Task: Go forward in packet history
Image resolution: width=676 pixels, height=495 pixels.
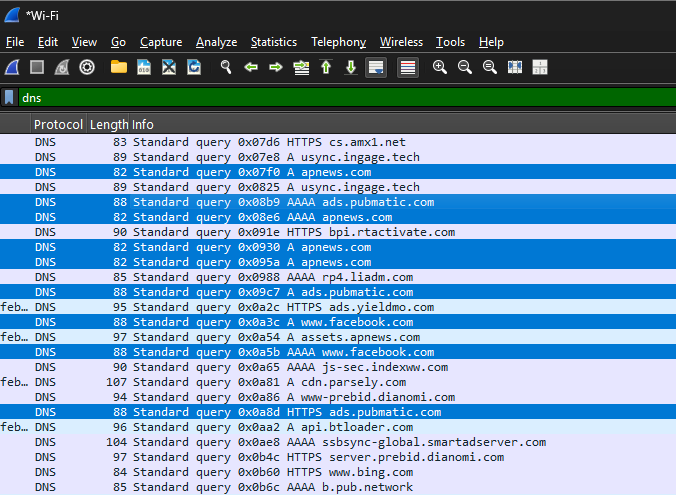Action: coord(276,67)
